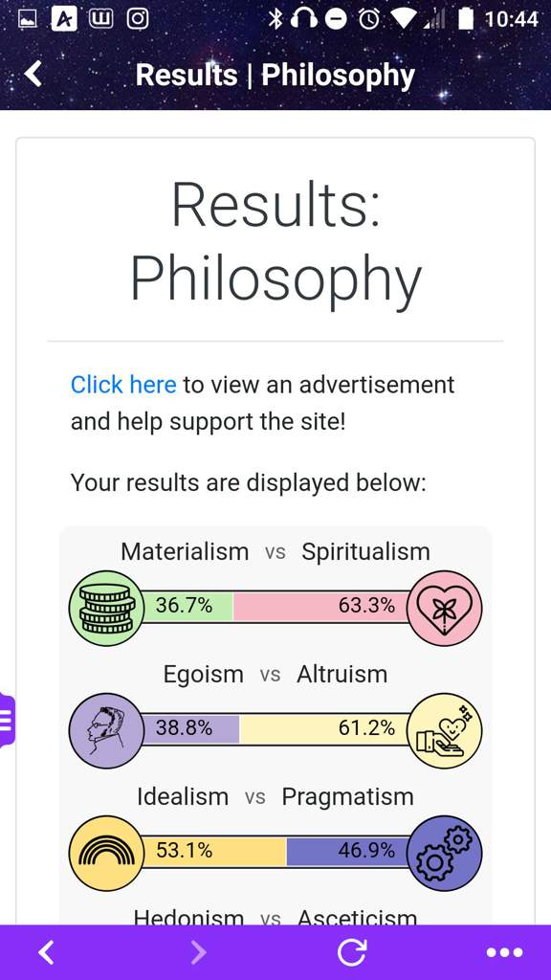
Task: Reload the page with refresh icon
Action: 352,952
